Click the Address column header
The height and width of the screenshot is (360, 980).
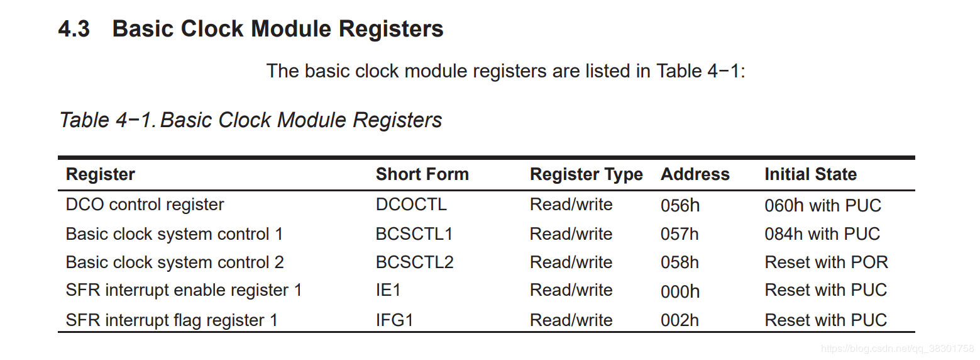click(695, 174)
